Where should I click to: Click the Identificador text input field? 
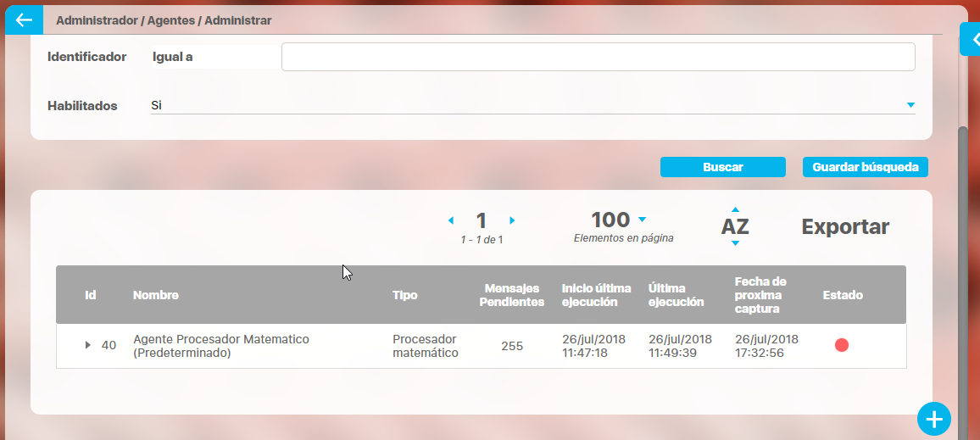tap(598, 57)
